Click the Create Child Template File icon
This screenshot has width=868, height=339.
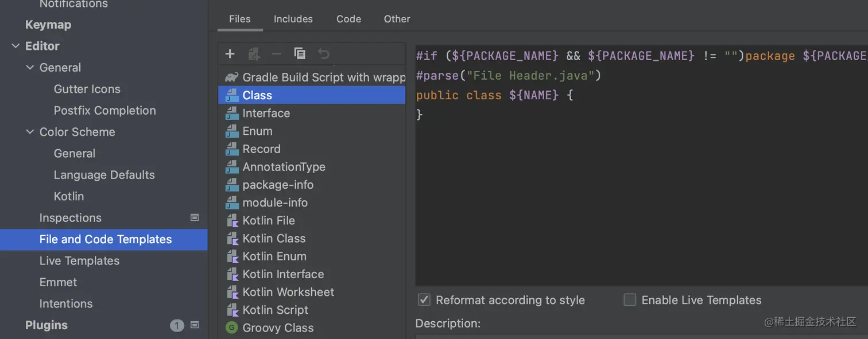254,54
